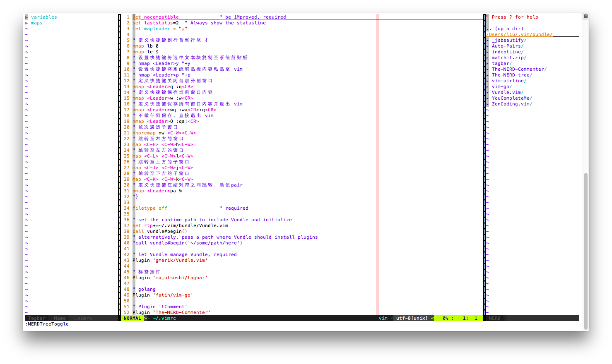The width and height of the screenshot is (612, 364).
Task: Click the '.. (up a dir)' entry
Action: (505, 29)
